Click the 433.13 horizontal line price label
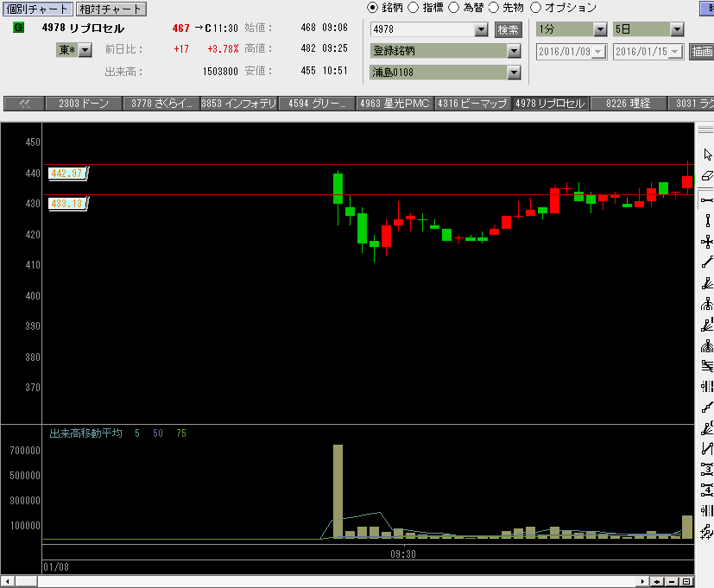 (x=67, y=204)
